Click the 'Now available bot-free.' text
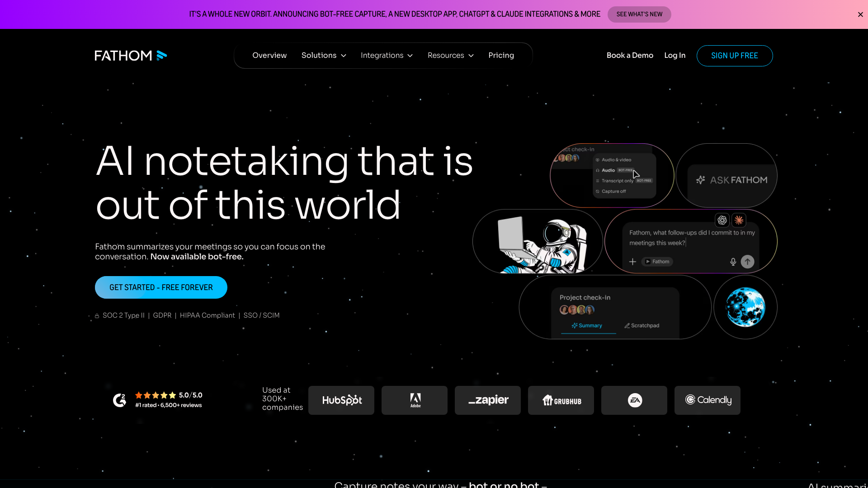Viewport: 868px width, 488px height. pos(197,257)
